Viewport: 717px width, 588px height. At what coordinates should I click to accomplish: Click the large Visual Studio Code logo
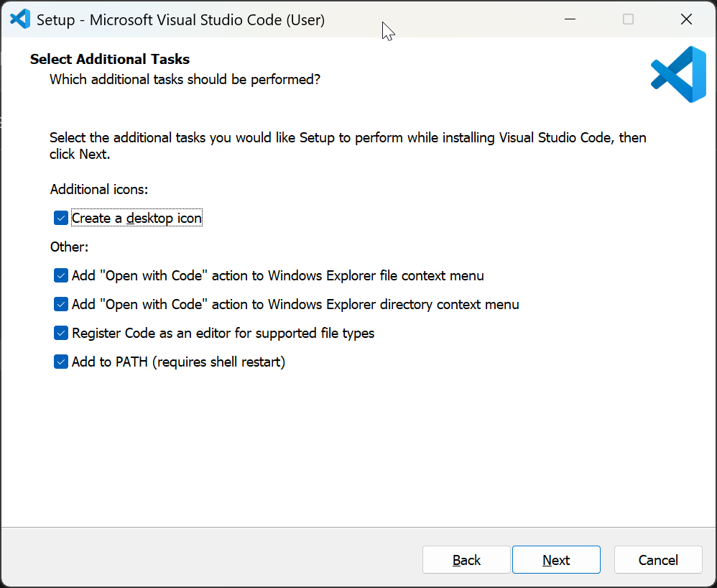pos(679,75)
